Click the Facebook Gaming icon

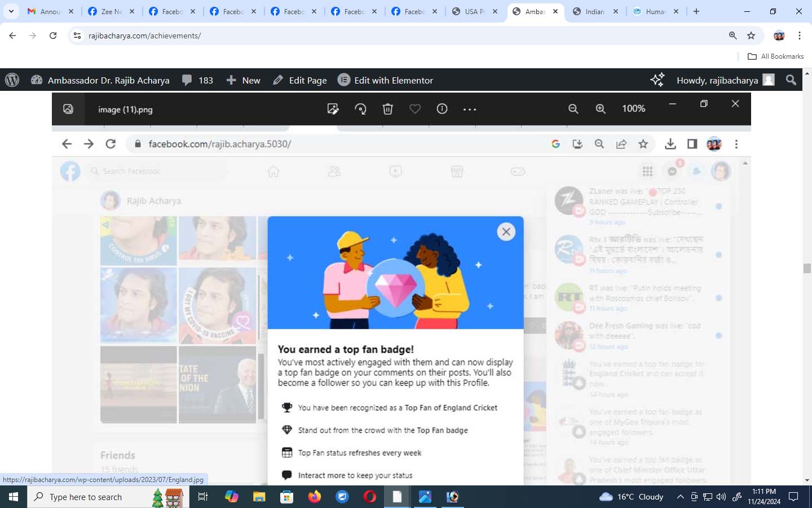518,171
